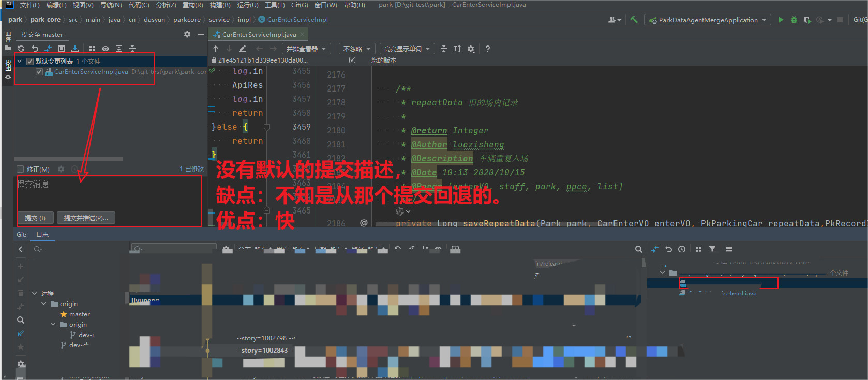Click the shelve changes download icon

(75, 49)
